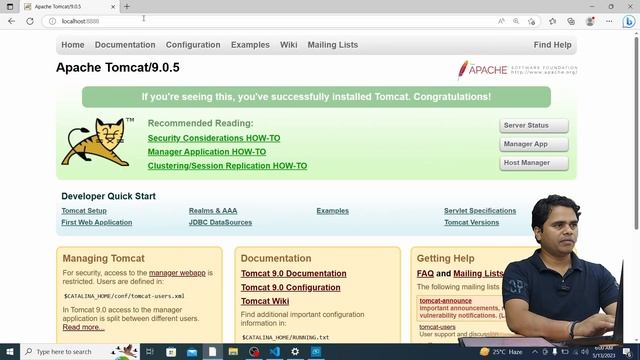Open the tomcat-announce mailing list link
The height and width of the screenshot is (360, 640).
[x=446, y=301]
